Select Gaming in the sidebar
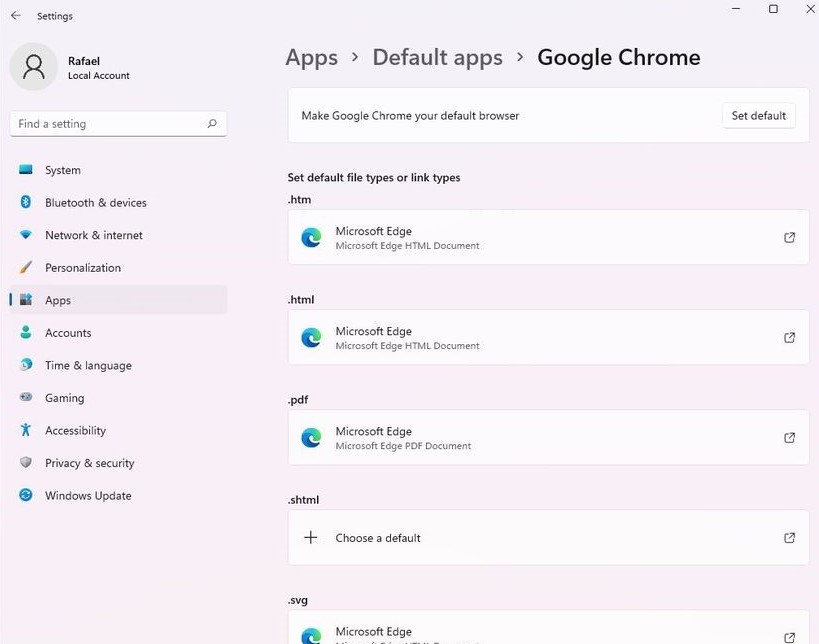Viewport: 819px width, 644px height. (119, 397)
